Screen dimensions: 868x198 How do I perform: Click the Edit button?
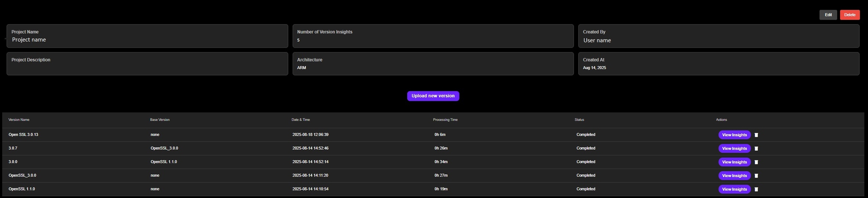coord(828,15)
